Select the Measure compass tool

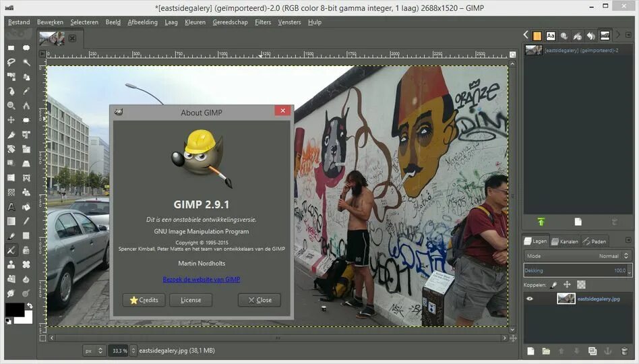click(26, 106)
